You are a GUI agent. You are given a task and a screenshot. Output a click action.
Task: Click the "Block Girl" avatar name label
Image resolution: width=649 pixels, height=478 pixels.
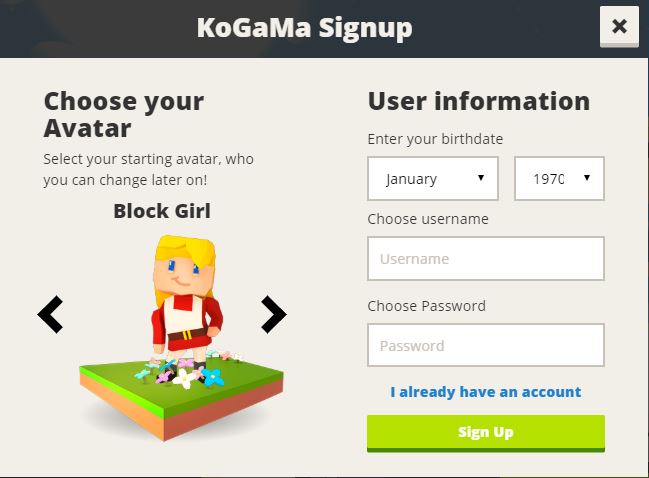(x=162, y=211)
